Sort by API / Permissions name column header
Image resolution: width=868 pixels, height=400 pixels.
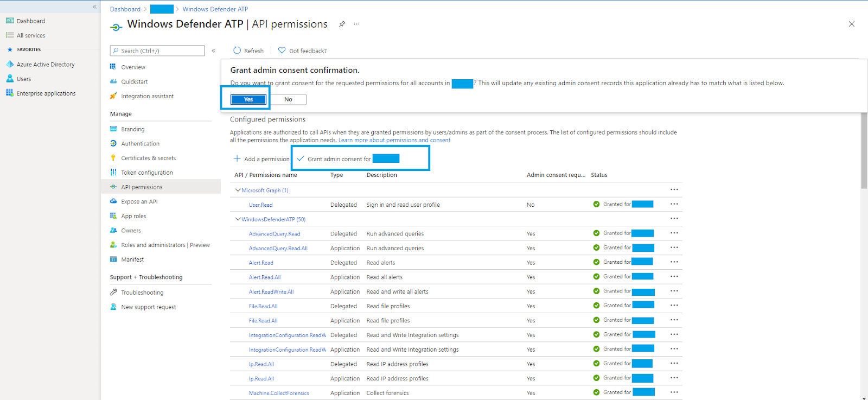click(x=266, y=175)
